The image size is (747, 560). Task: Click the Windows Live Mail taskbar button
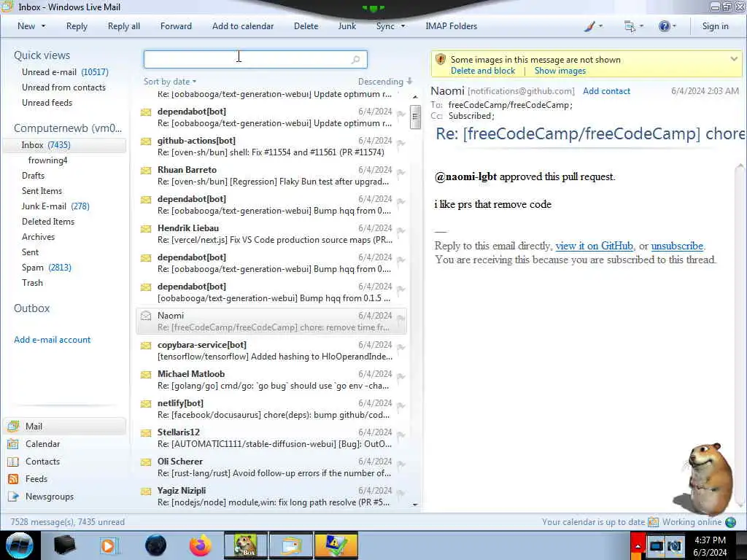[x=291, y=545]
